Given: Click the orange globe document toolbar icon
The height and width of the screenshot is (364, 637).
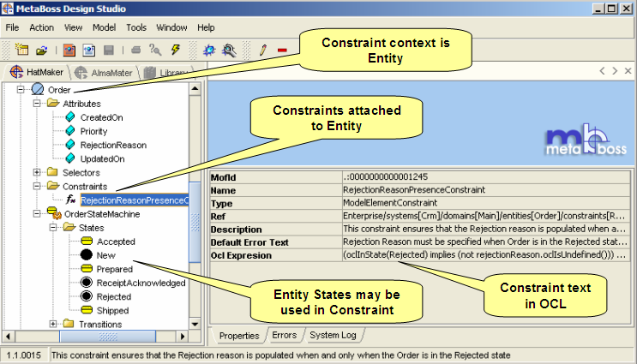Looking at the screenshot, I should [69, 51].
